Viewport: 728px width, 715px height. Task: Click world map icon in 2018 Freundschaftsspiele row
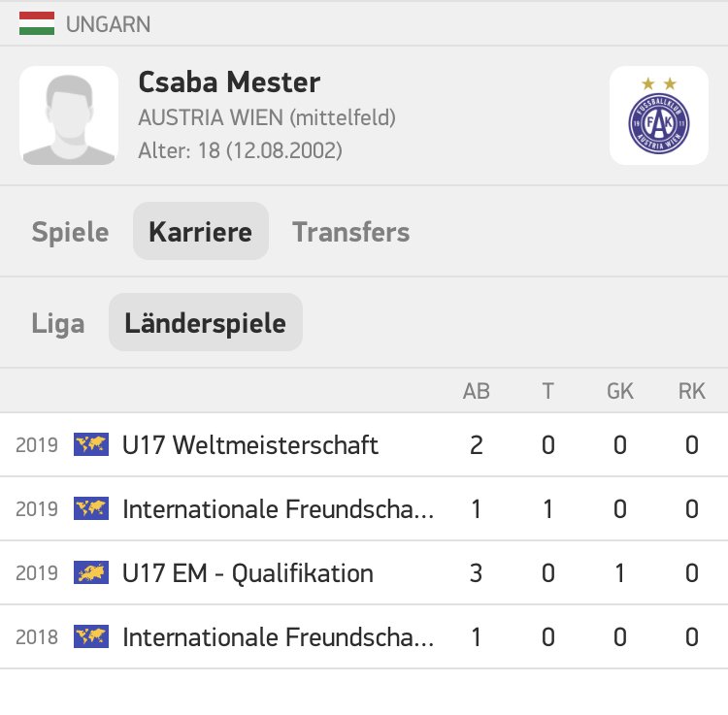click(x=91, y=636)
